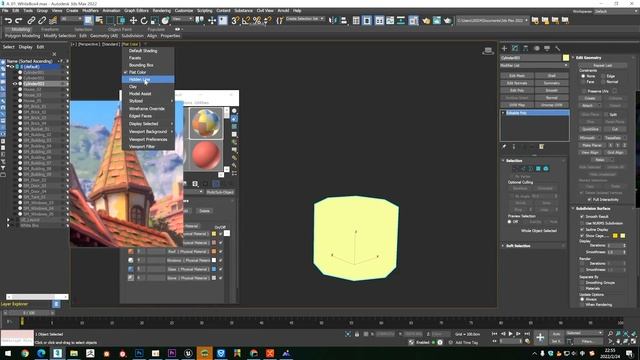The height and width of the screenshot is (360, 640).
Task: Enable Use NURMS Subdivision checkbox
Action: coord(582,223)
